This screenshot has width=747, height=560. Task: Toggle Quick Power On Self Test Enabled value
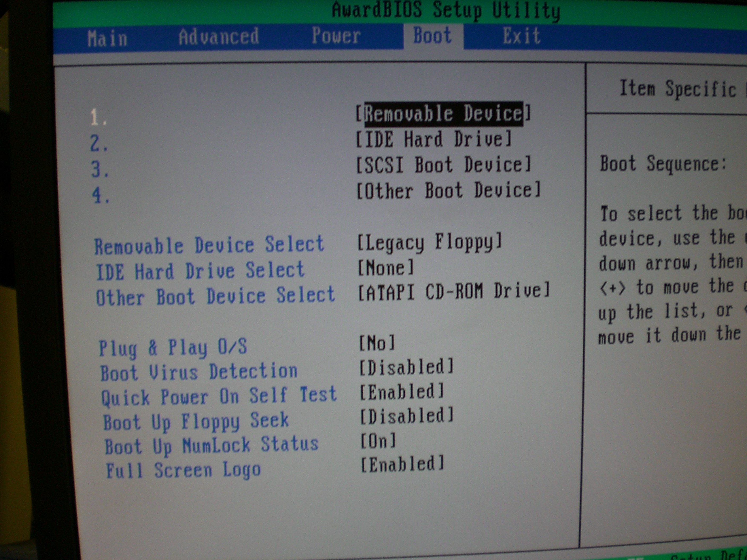point(402,392)
